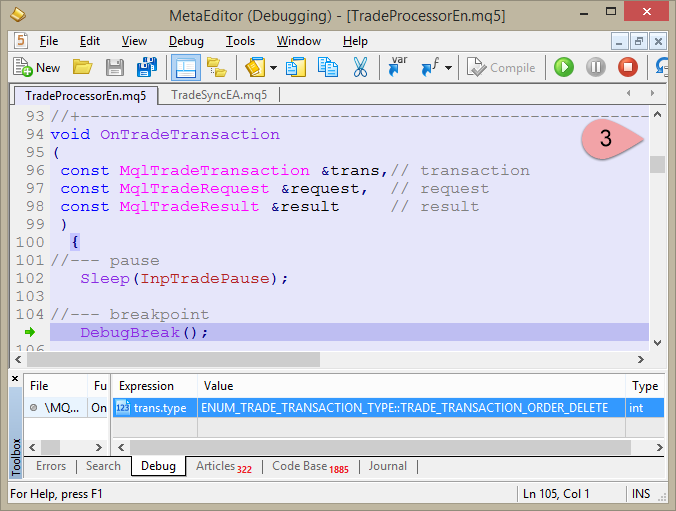Click the watch panel horizontal scrollbar thumb

pyautogui.click(x=380, y=447)
